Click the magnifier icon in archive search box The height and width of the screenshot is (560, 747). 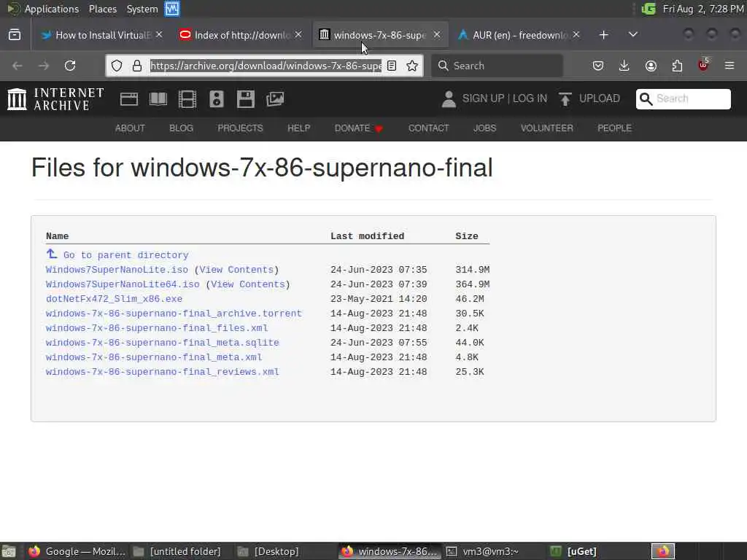(646, 98)
